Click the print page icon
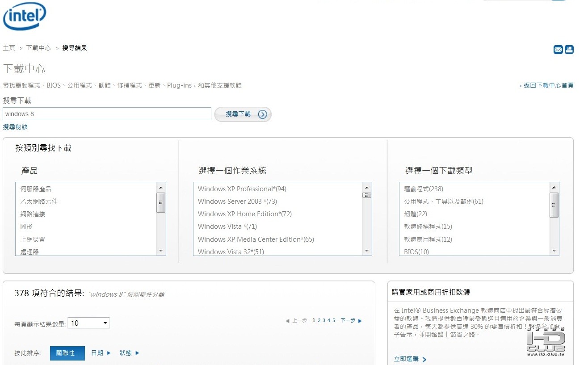The height and width of the screenshot is (365, 588). click(x=569, y=50)
